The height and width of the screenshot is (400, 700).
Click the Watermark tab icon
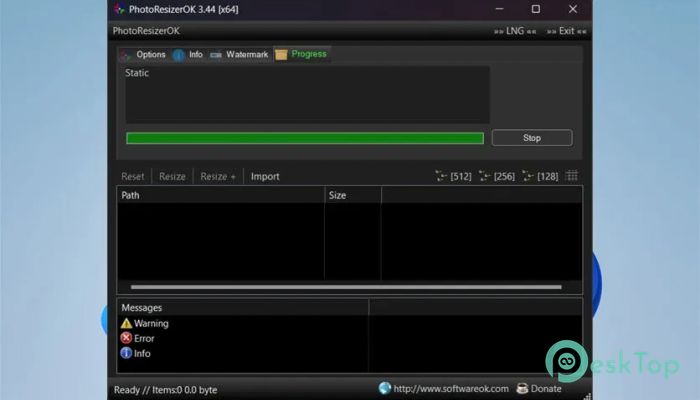point(216,55)
